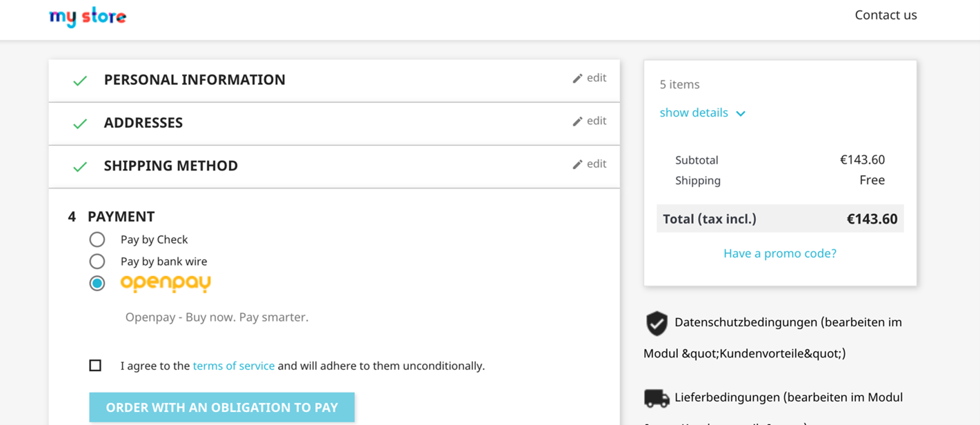Open the terms of service link

pyautogui.click(x=233, y=366)
